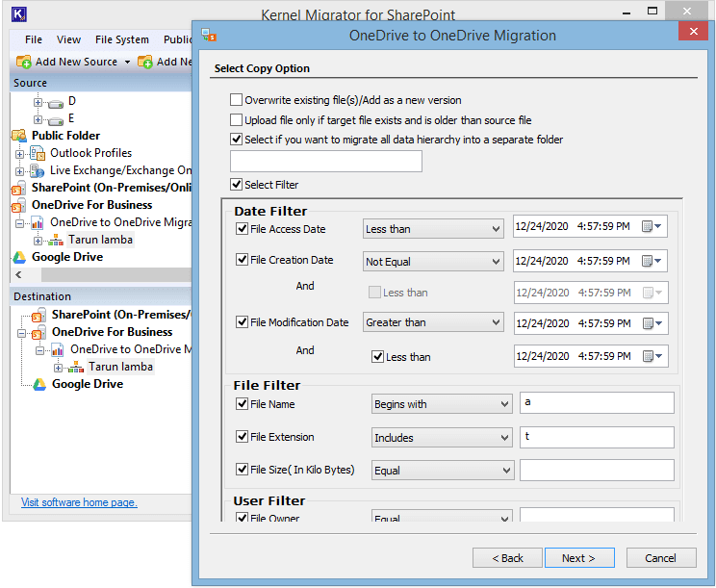Uncheck migrate all data hierarchy into separate folder
The image size is (716, 588).
236,139
